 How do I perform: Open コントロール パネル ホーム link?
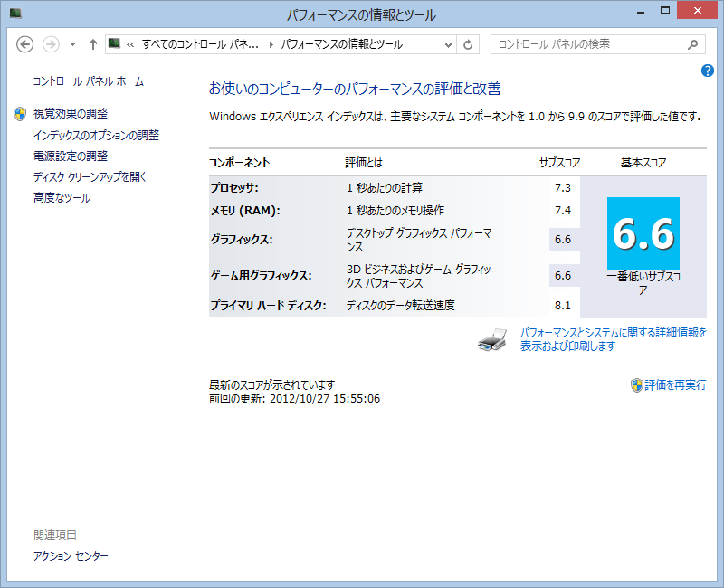point(88,81)
